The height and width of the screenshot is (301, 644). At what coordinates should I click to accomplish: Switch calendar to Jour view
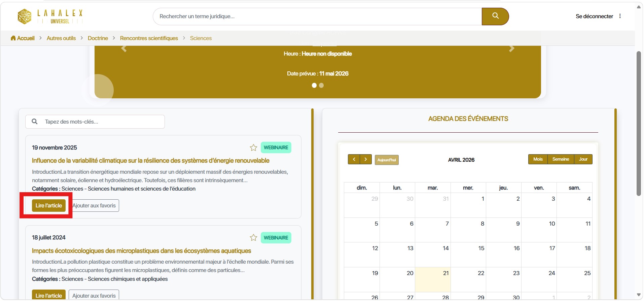click(583, 159)
